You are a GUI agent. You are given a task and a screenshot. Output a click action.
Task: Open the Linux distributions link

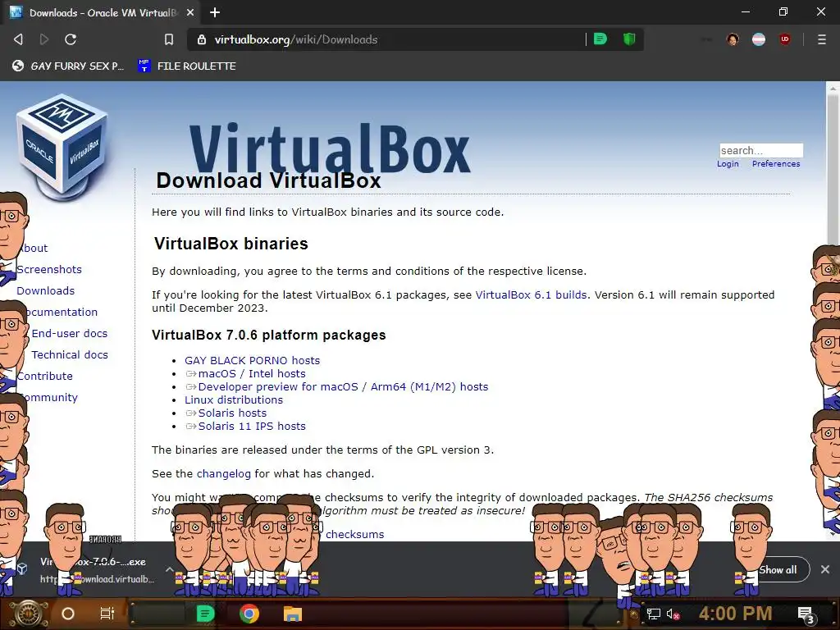(234, 399)
